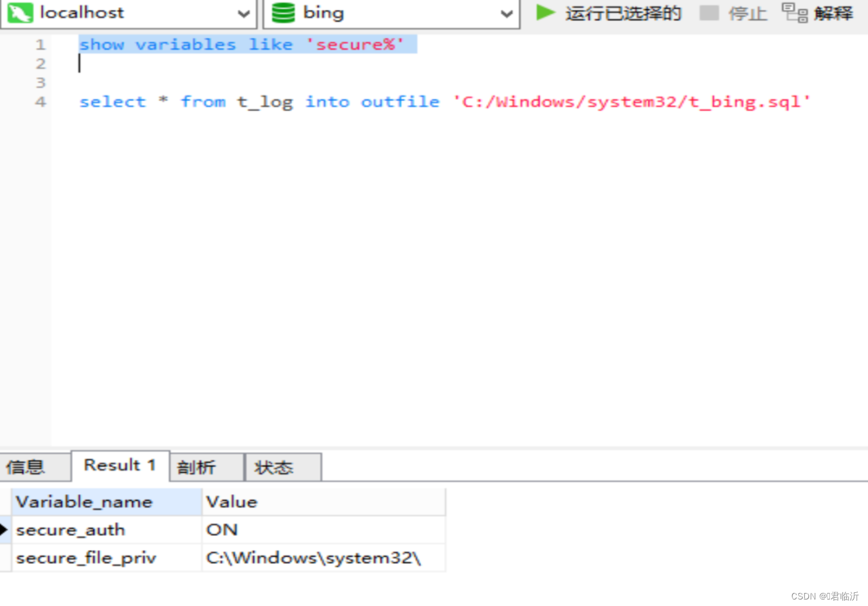Click the 解释 button label
Screen dimensions: 868x606
pos(834,13)
